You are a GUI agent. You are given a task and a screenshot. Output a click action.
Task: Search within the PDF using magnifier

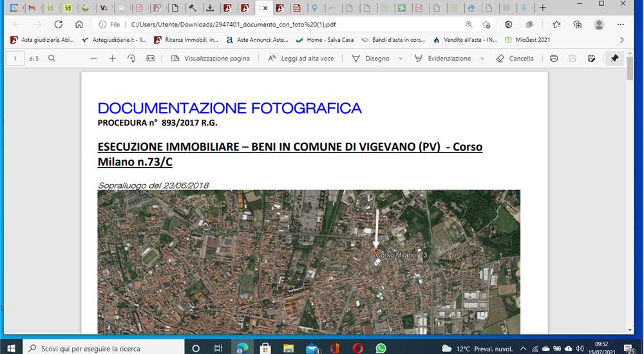coord(52,59)
